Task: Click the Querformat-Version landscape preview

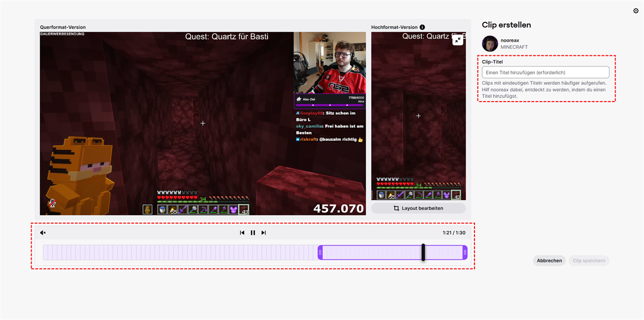Action: pos(203,123)
